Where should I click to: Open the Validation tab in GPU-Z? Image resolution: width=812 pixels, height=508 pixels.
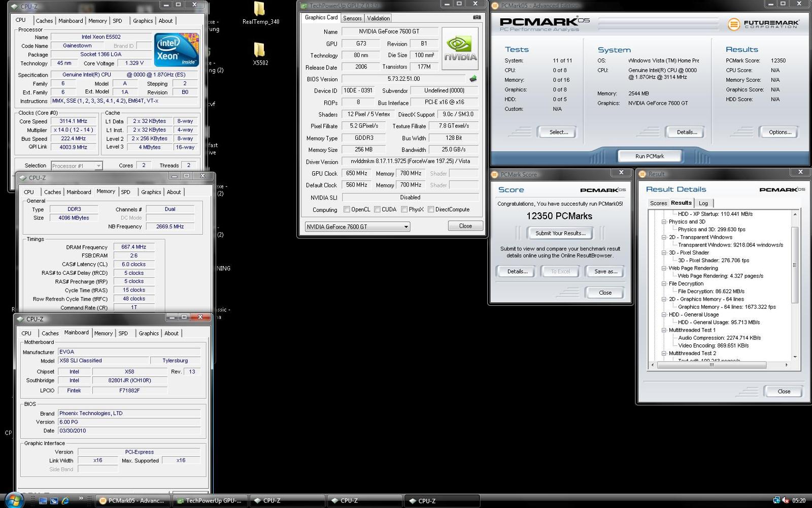coord(379,18)
